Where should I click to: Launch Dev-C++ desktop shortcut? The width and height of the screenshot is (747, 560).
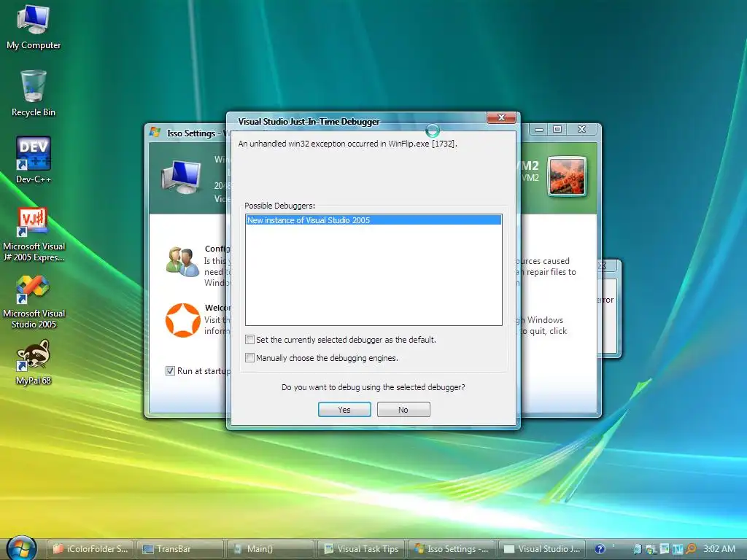pos(34,160)
